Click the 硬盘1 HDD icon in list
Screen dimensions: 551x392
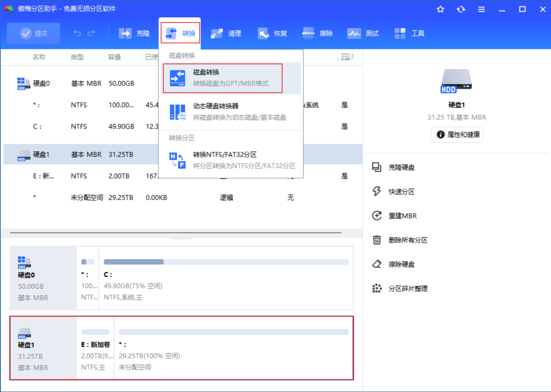coord(24,155)
